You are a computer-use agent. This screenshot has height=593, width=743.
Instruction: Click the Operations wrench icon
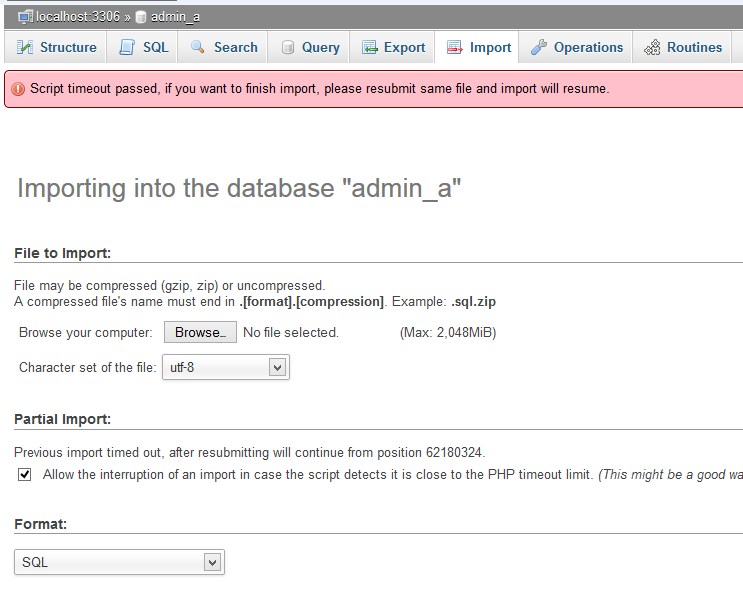(x=539, y=47)
